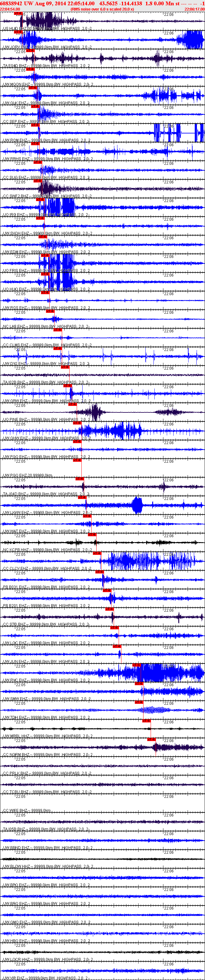The width and height of the screenshot is (205, 980).
Task: Click the red pick marker above NC LAS EHZ trace
Action: 50,311
